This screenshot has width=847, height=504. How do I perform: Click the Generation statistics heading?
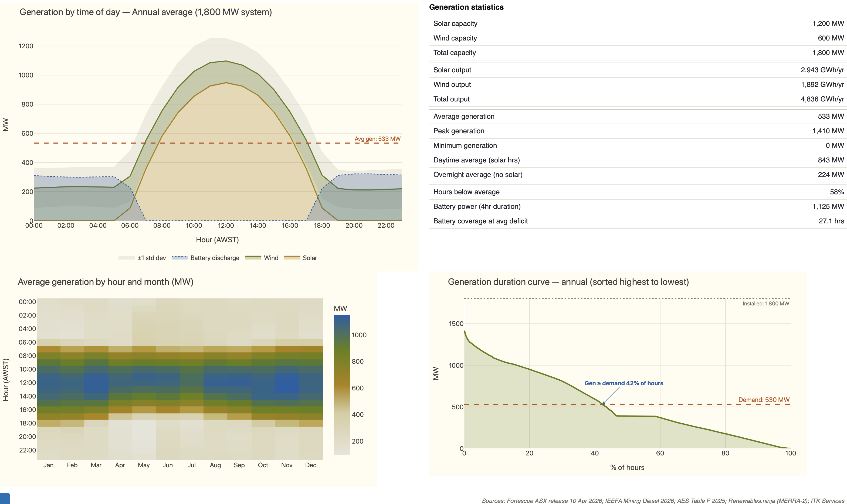point(466,7)
